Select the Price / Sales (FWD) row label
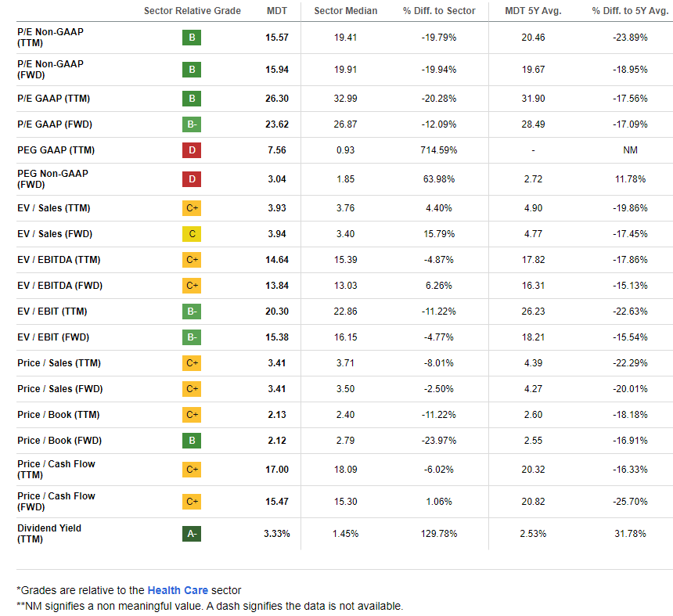The width and height of the screenshot is (673, 616). click(x=60, y=389)
